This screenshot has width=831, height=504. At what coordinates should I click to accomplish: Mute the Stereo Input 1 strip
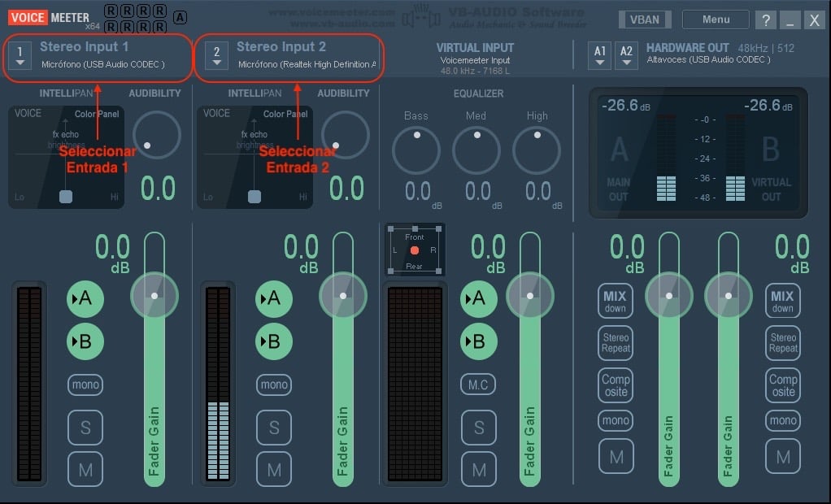(x=85, y=469)
